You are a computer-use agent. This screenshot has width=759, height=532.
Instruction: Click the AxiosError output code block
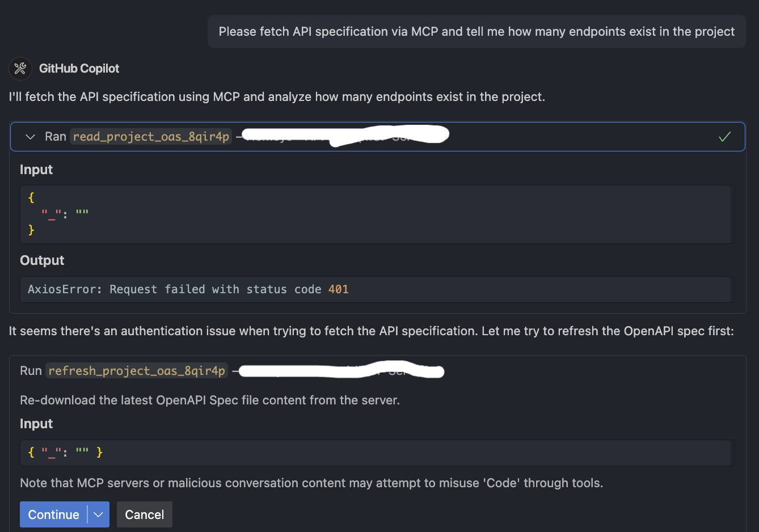[377, 289]
